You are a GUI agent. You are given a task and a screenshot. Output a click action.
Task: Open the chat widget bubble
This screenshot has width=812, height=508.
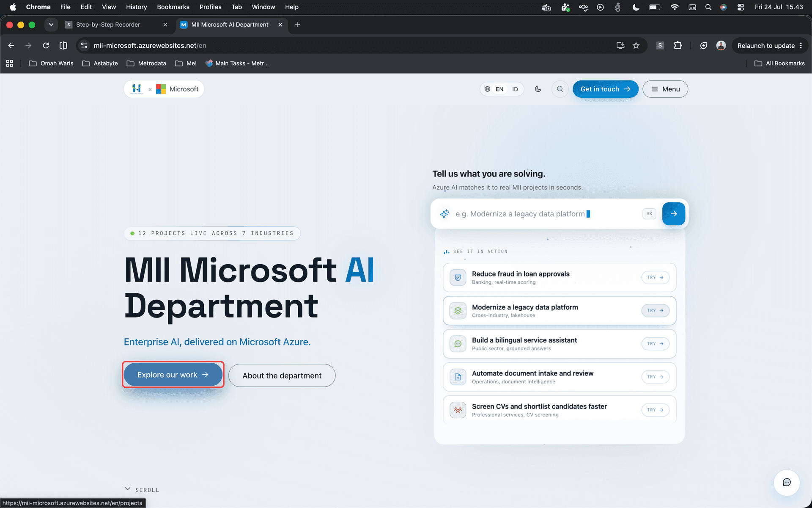tap(787, 483)
